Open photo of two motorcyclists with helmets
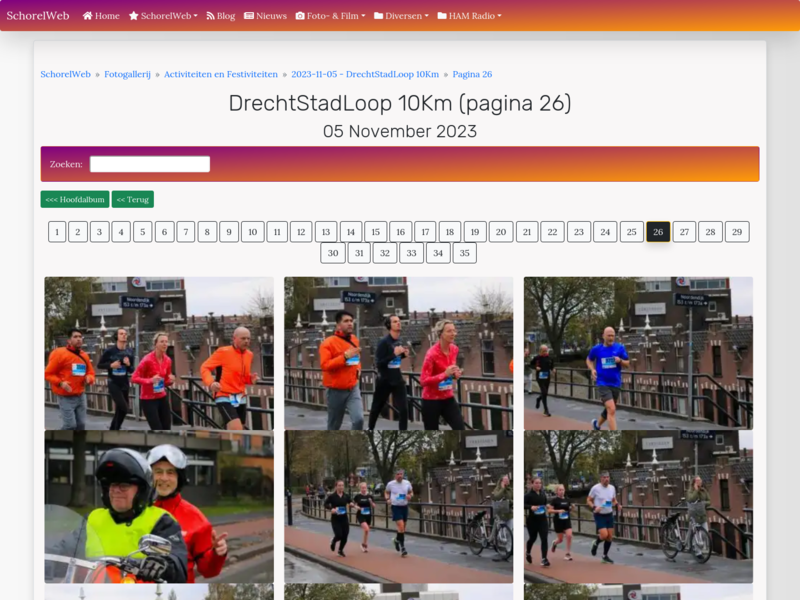 [x=159, y=507]
